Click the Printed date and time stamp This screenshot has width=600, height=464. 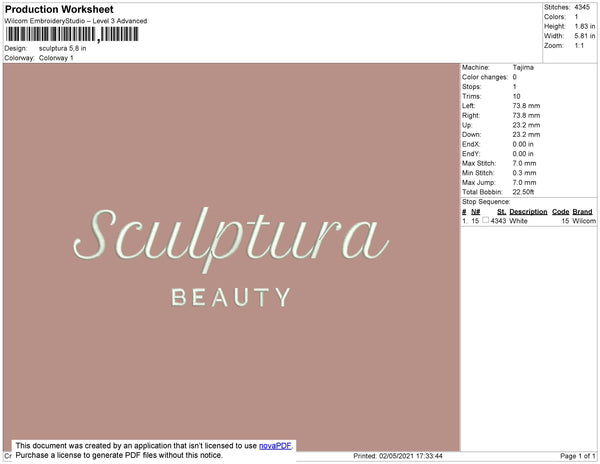398,456
